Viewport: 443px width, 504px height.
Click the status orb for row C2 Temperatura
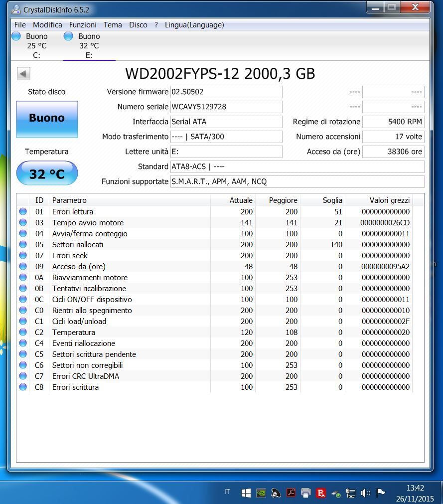coord(23,332)
